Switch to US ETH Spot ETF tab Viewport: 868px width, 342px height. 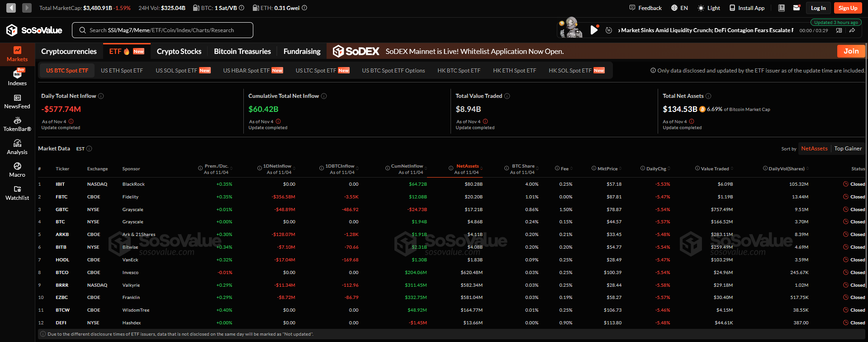(122, 71)
